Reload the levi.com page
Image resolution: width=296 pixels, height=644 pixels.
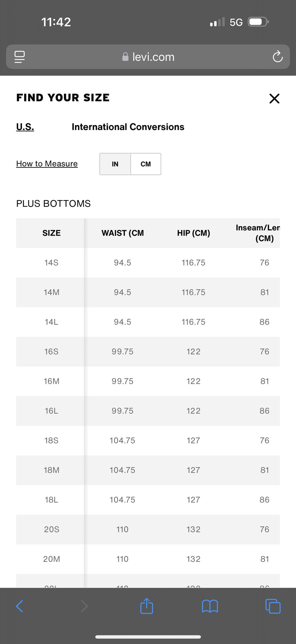tap(277, 57)
